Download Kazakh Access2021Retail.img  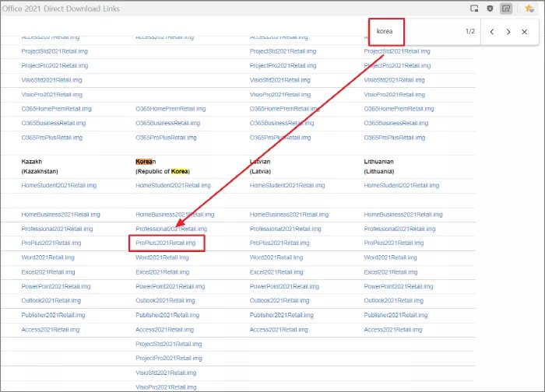(x=51, y=330)
